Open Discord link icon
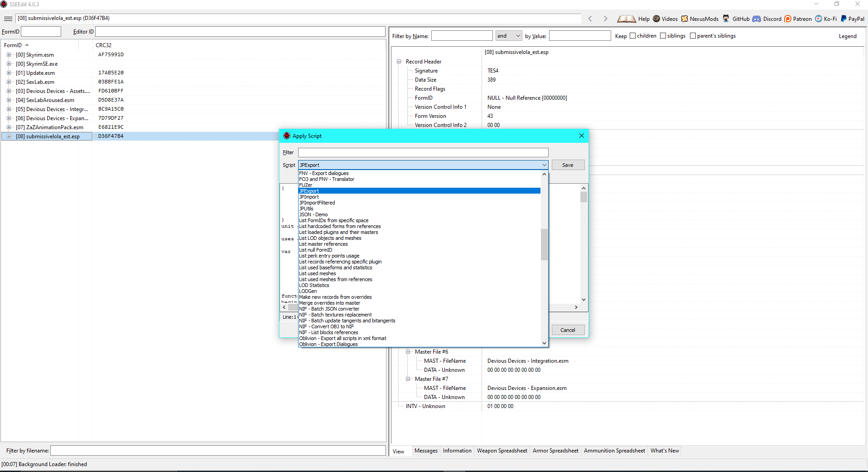 [x=757, y=19]
